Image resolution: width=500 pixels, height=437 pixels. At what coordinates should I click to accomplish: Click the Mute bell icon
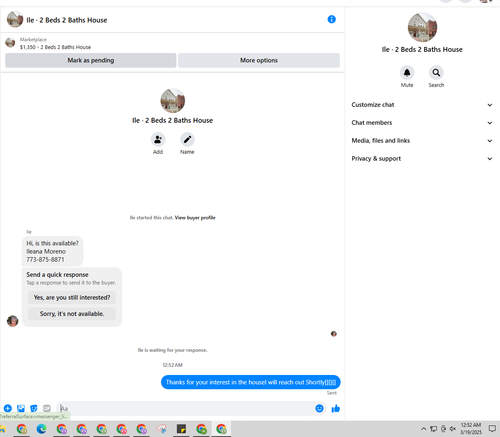tap(407, 73)
